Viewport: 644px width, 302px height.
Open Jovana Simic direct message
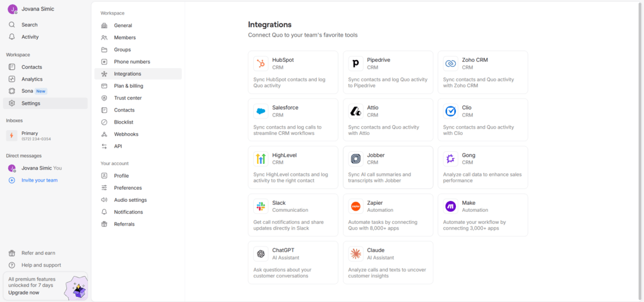[45, 168]
